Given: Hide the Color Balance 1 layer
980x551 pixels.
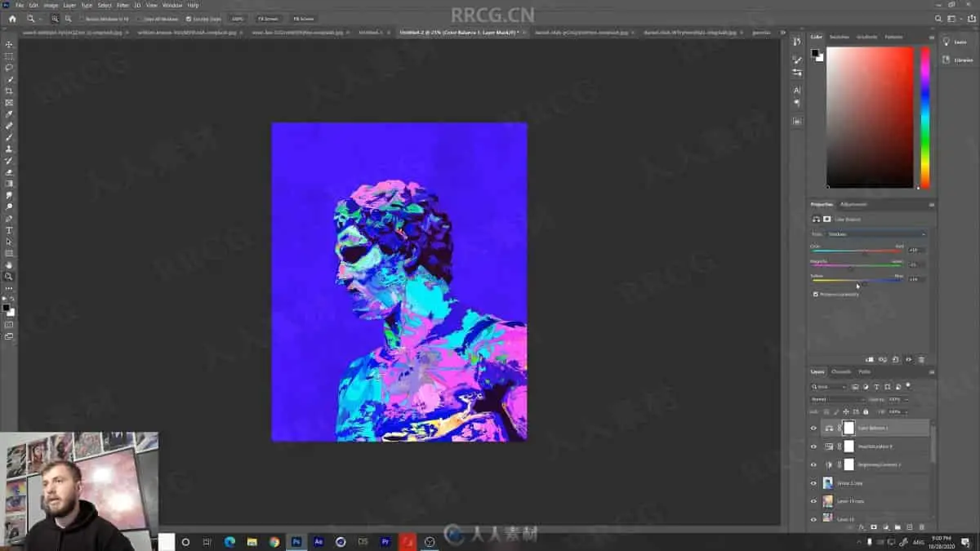Looking at the screenshot, I should 813,428.
